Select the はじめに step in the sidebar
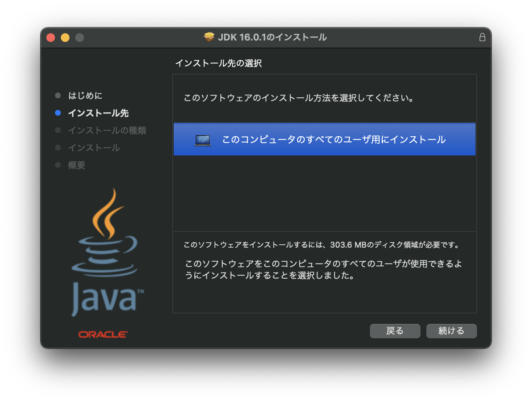 [85, 95]
